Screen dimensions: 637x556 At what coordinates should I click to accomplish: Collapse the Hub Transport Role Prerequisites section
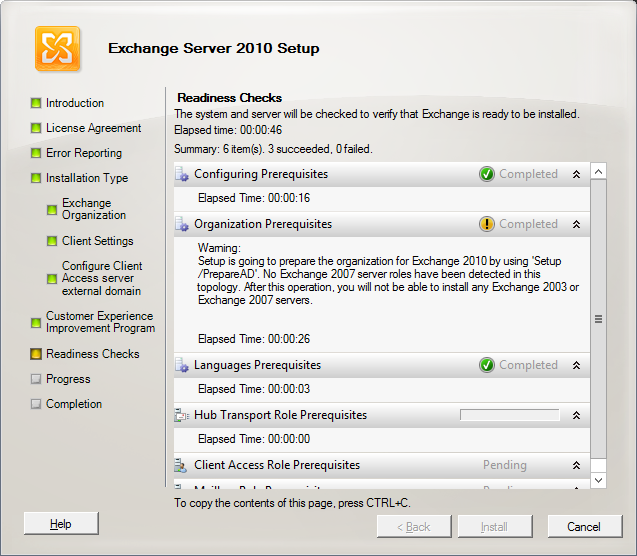[576, 415]
